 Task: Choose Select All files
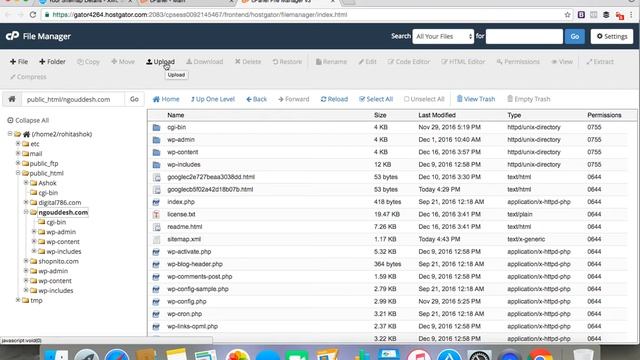coord(376,99)
